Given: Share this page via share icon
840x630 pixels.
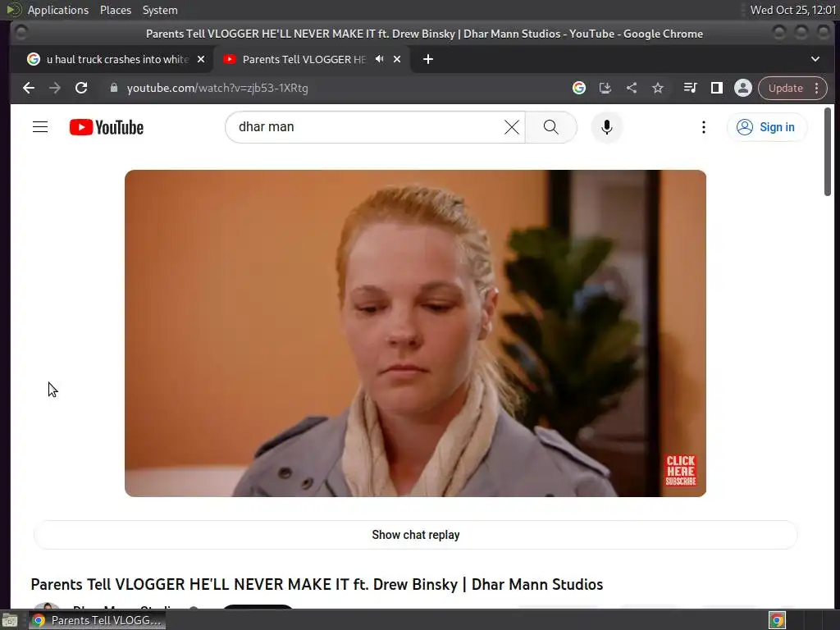Looking at the screenshot, I should (632, 88).
